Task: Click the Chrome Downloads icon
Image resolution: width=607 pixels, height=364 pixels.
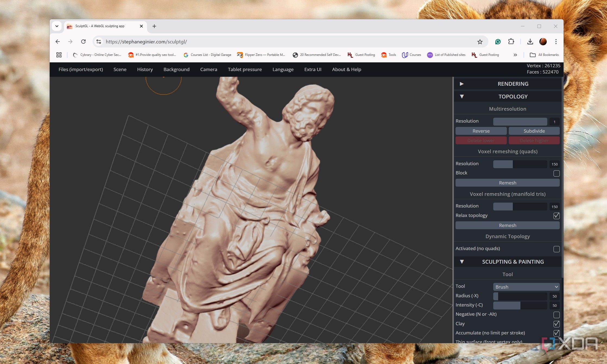Action: (529, 41)
